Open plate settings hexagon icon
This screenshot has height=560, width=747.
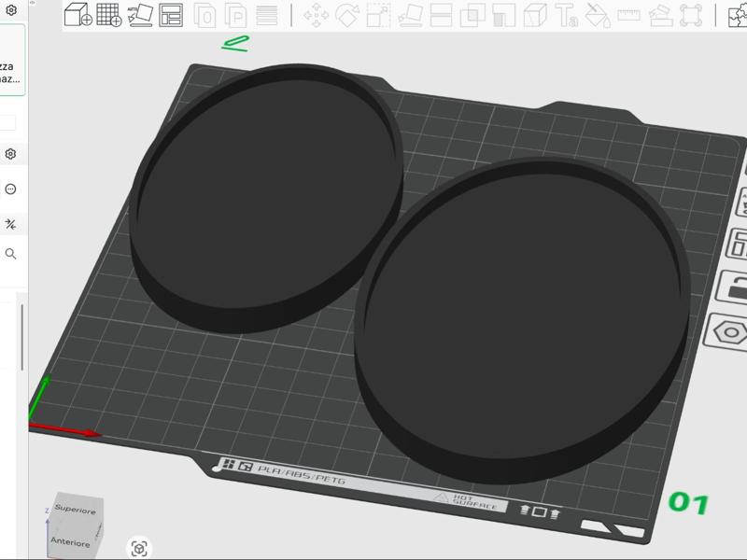[727, 332]
